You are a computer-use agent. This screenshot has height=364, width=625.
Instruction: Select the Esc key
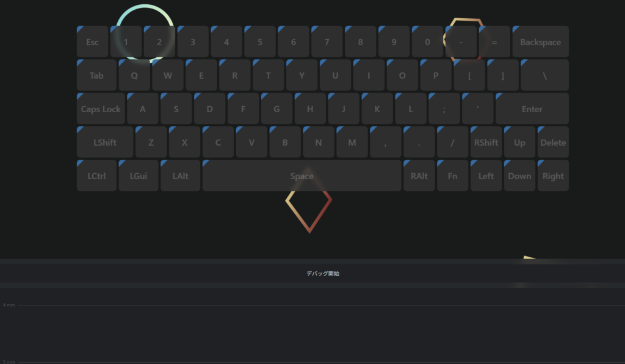(x=93, y=42)
